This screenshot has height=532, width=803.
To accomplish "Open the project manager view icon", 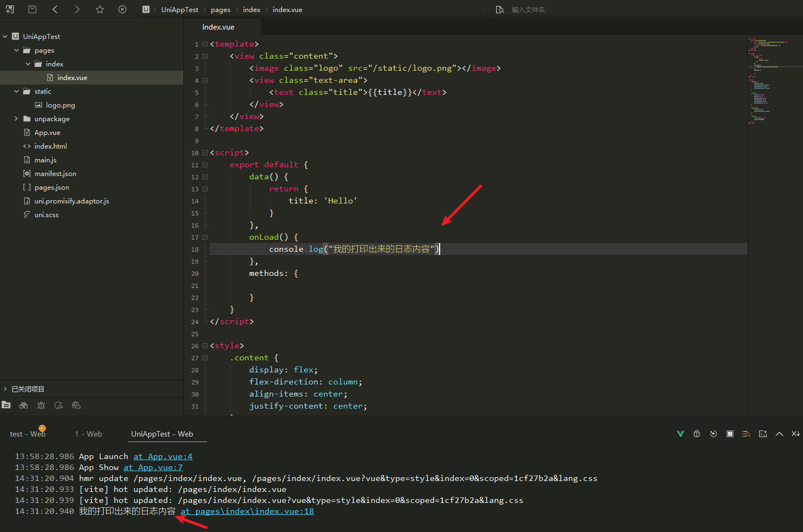I will (x=6, y=405).
